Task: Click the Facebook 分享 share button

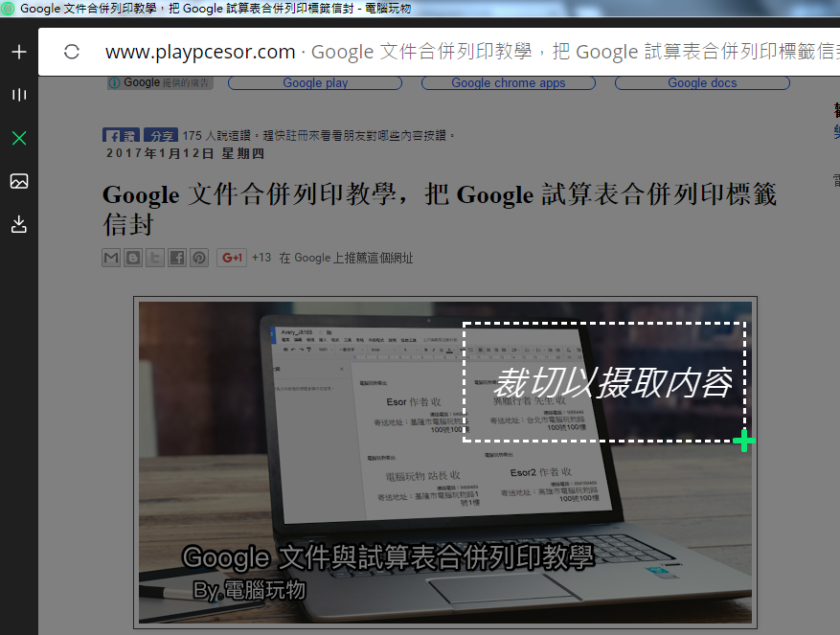Action: pos(161,135)
